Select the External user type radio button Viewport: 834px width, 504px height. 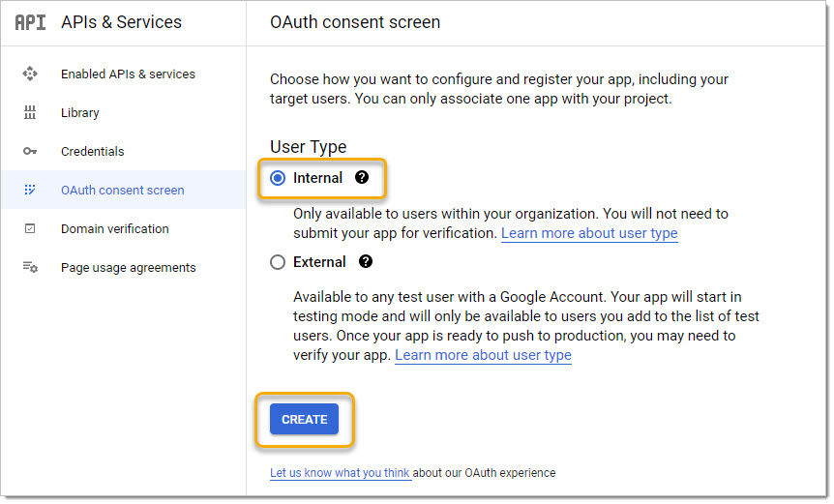point(278,262)
